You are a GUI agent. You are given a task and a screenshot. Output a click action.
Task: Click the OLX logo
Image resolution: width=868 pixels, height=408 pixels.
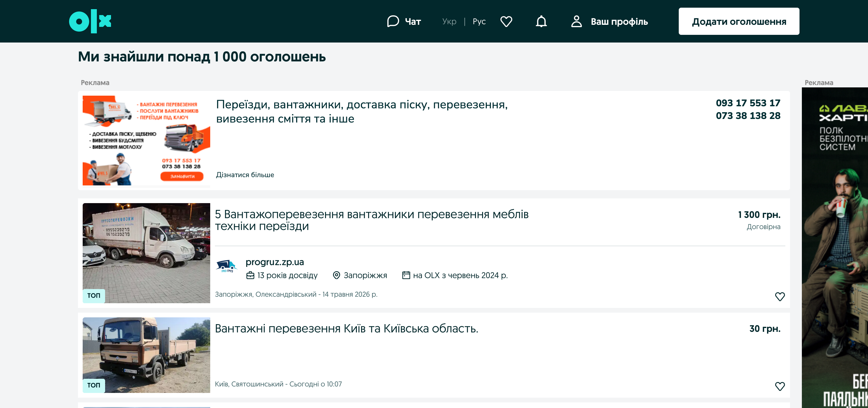(90, 21)
